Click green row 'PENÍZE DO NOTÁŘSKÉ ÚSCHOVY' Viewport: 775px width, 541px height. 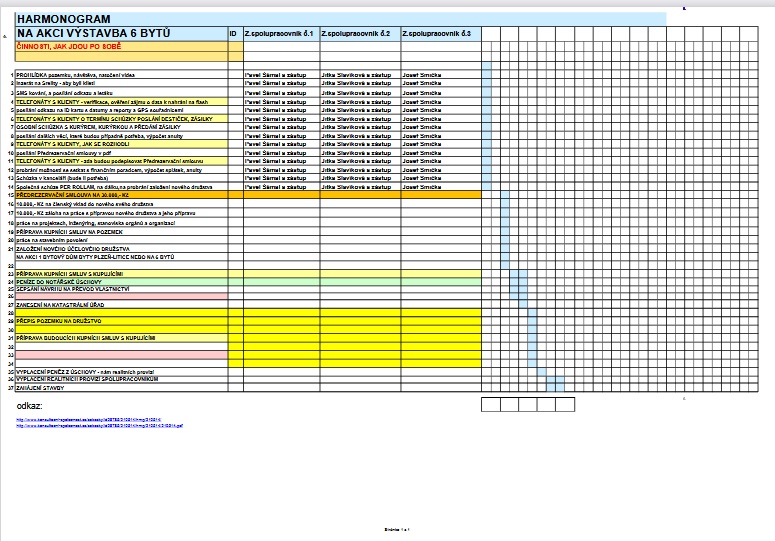248,282
